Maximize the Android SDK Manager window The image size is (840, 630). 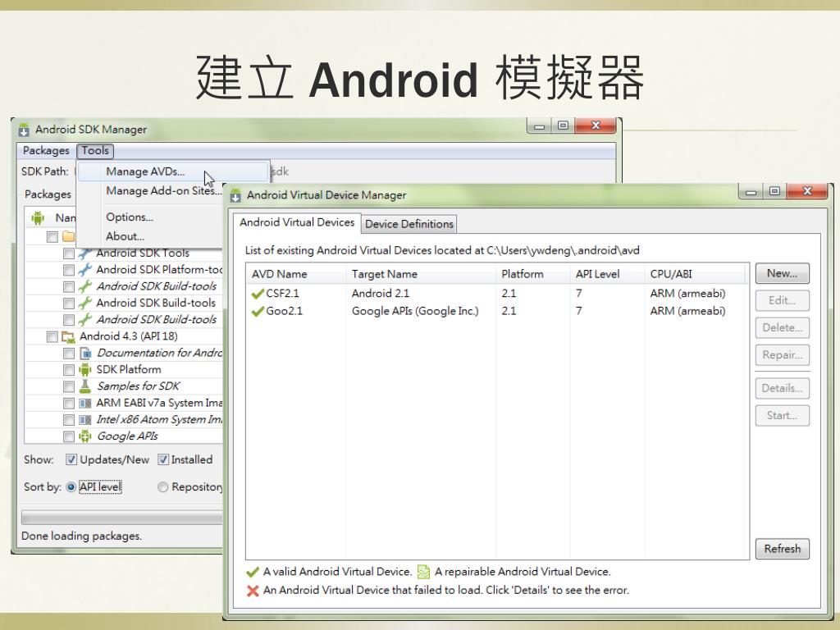[563, 126]
